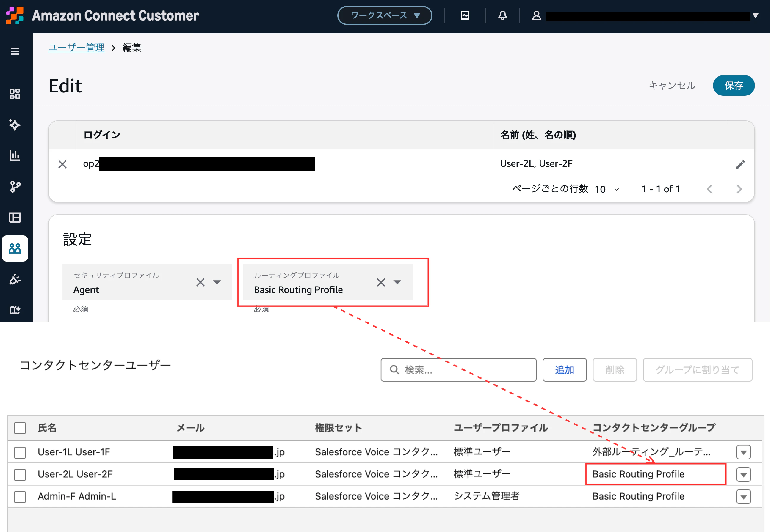
Task: Check the User-2L User-2F row checkbox
Action: pyautogui.click(x=20, y=475)
